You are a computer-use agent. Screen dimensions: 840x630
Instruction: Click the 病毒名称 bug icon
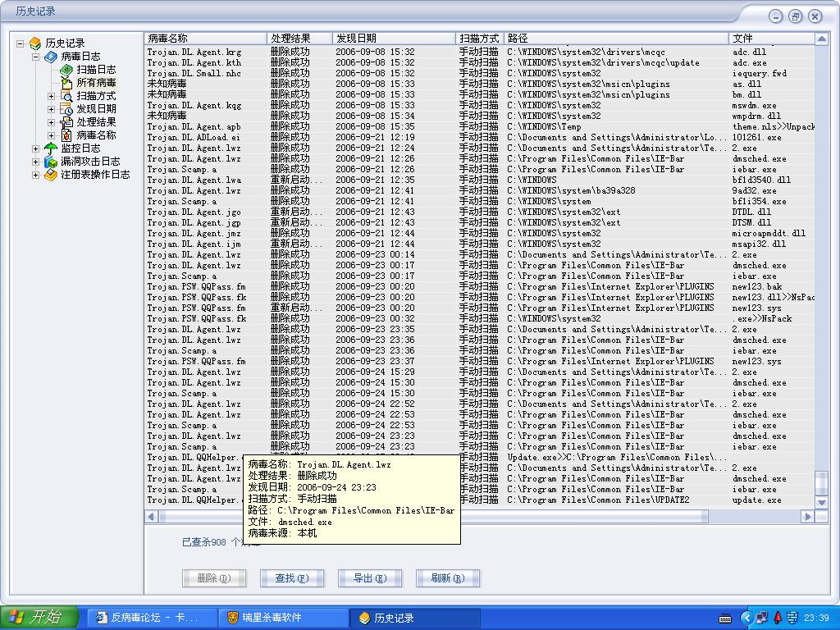point(66,135)
